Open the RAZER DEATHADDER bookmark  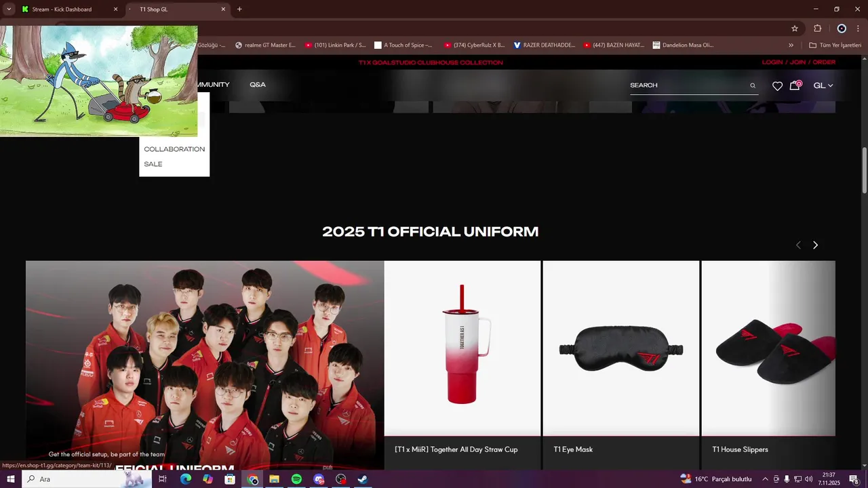545,45
